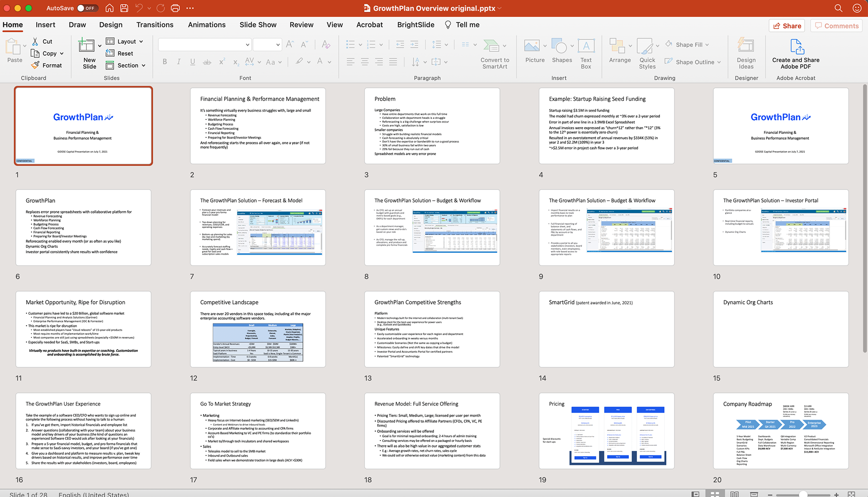Click the Home icon in title bar
868x497 pixels.
109,8
